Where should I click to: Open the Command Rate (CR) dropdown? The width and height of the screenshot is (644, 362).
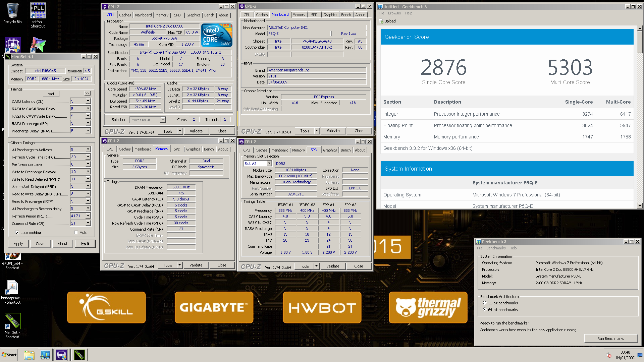88,223
